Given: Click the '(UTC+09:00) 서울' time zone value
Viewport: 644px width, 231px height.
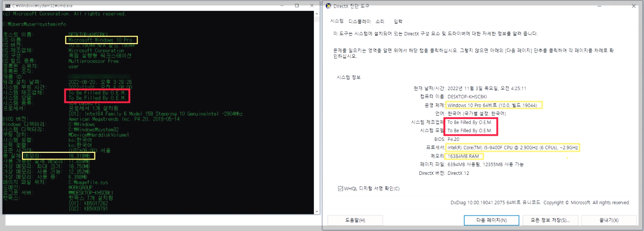Looking at the screenshot, I should [x=89, y=150].
